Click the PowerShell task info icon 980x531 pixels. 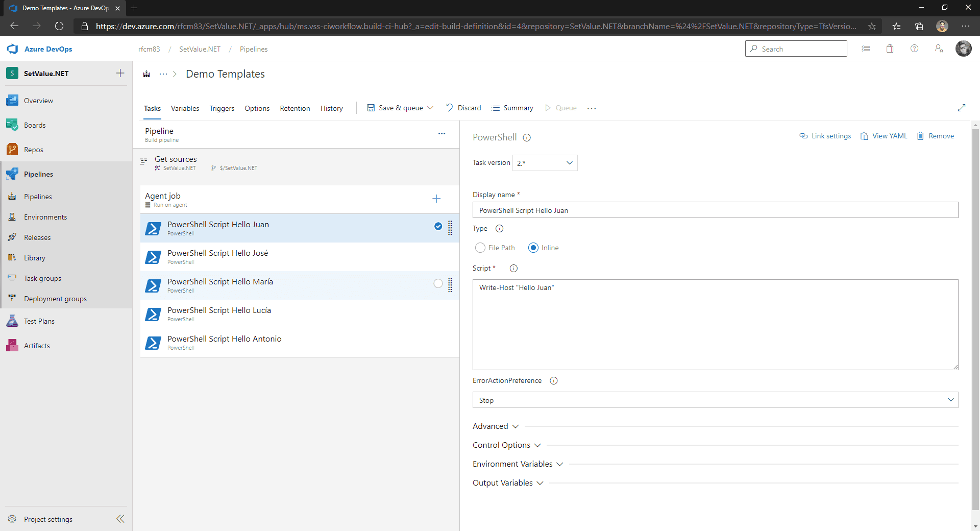[527, 137]
